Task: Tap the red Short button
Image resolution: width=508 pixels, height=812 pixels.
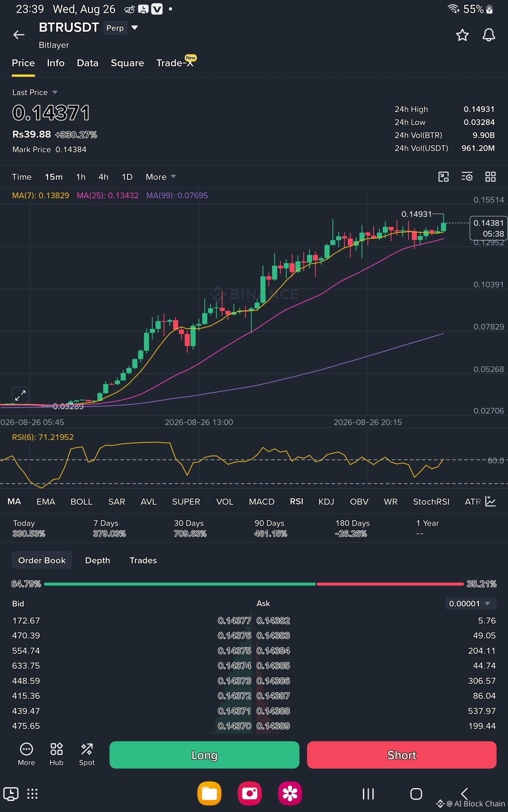Action: click(x=402, y=755)
